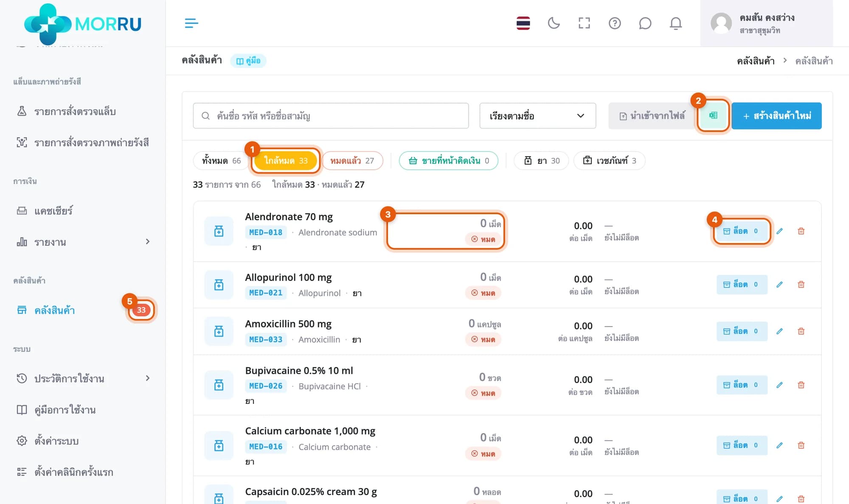The height and width of the screenshot is (504, 849).
Task: Click นำเข้าจากไฟล์ import button
Action: (x=652, y=115)
